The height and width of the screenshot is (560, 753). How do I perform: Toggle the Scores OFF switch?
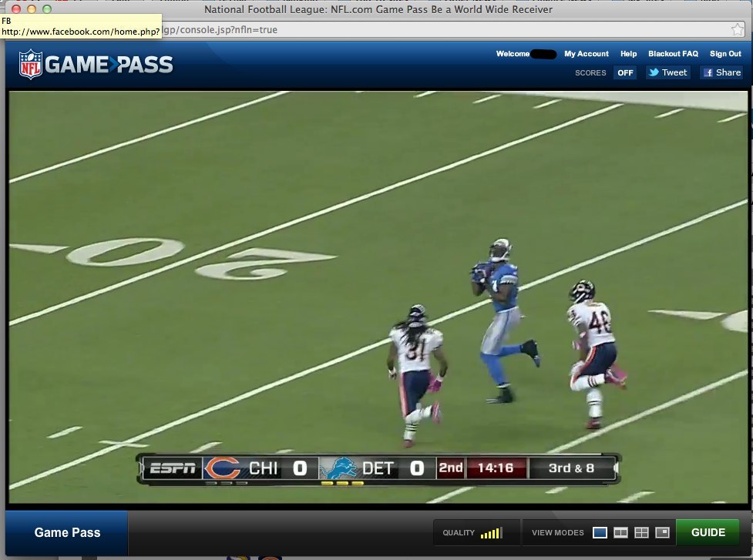click(x=625, y=72)
